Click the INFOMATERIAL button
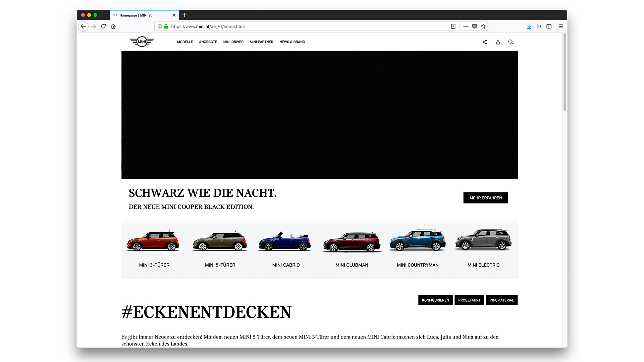The image size is (644, 362). [x=502, y=300]
